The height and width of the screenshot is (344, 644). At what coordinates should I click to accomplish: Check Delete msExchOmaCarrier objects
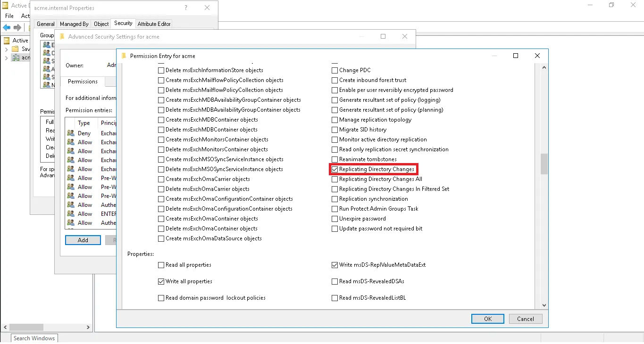[x=161, y=189]
